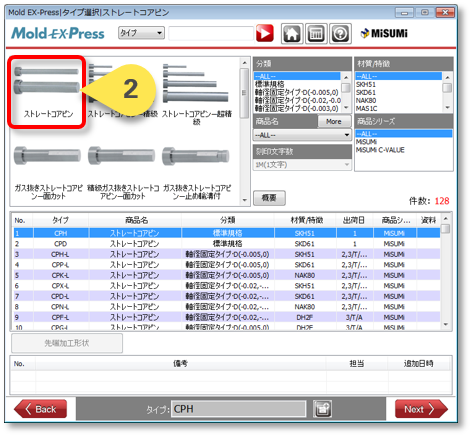
Task: Select --ALL-- in 分類 list
Action: (297, 76)
